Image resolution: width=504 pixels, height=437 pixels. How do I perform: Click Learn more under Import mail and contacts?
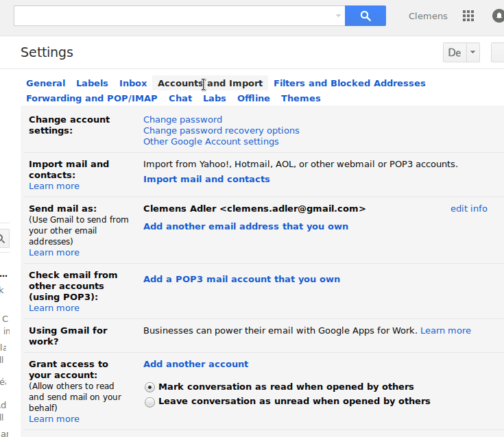[54, 186]
